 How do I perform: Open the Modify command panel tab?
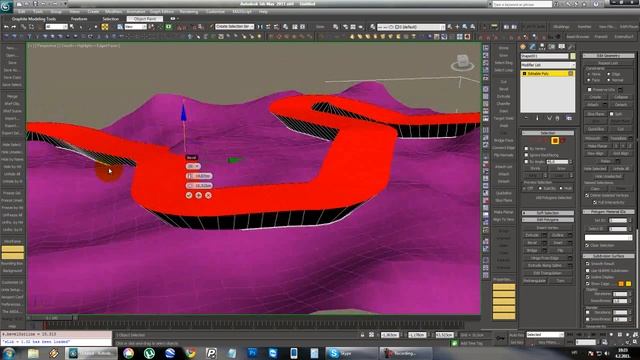[x=533, y=47]
